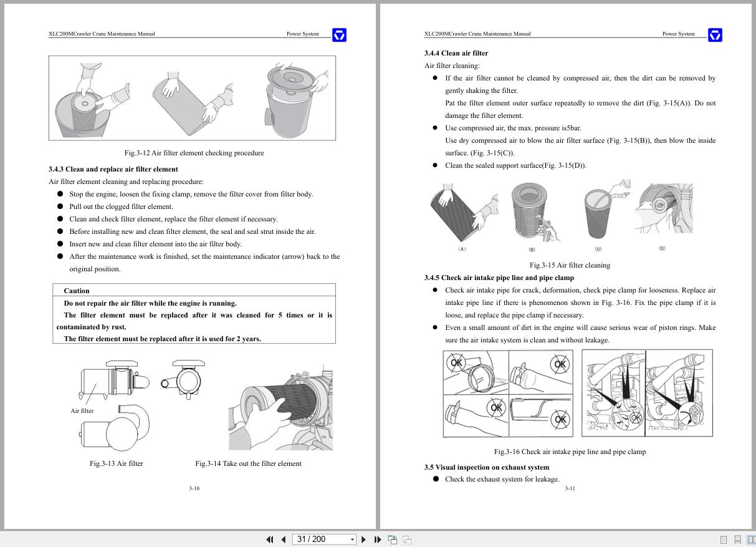Click caption 'Fig.3-16 Check air intake pipe line and pipe clamp'
Image resolution: width=756 pixels, height=547 pixels.
coord(570,452)
